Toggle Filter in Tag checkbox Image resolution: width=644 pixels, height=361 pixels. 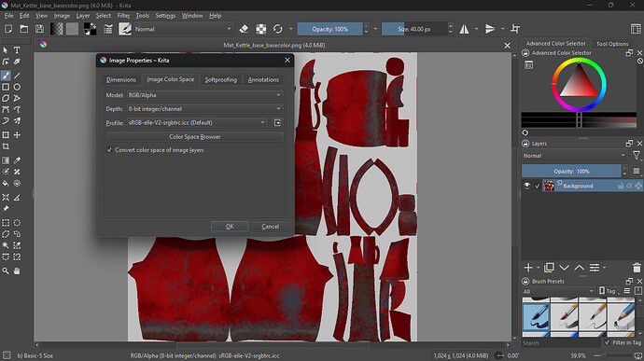tap(607, 342)
